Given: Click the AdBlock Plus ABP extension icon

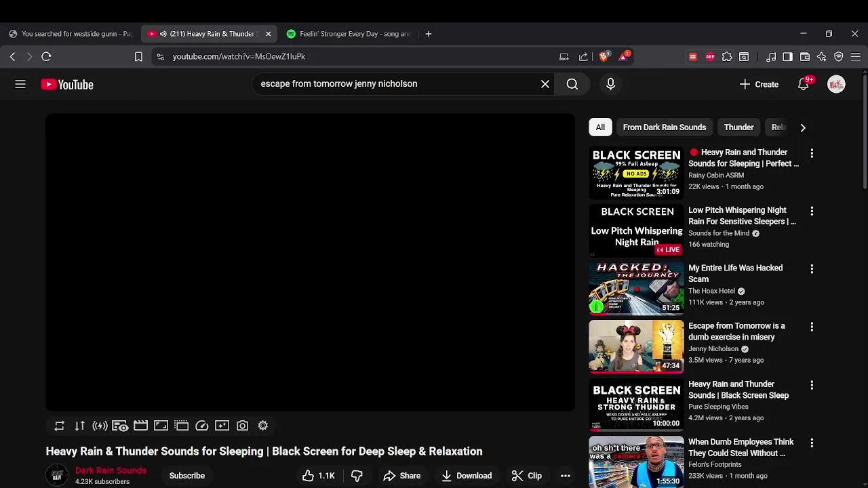Looking at the screenshot, I should [710, 57].
